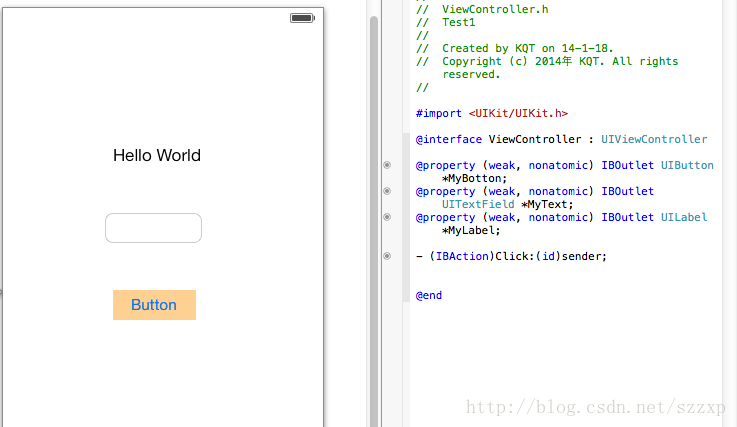Click the #import <UIKit/UIKit.h> line
737x427 pixels.
[492, 113]
